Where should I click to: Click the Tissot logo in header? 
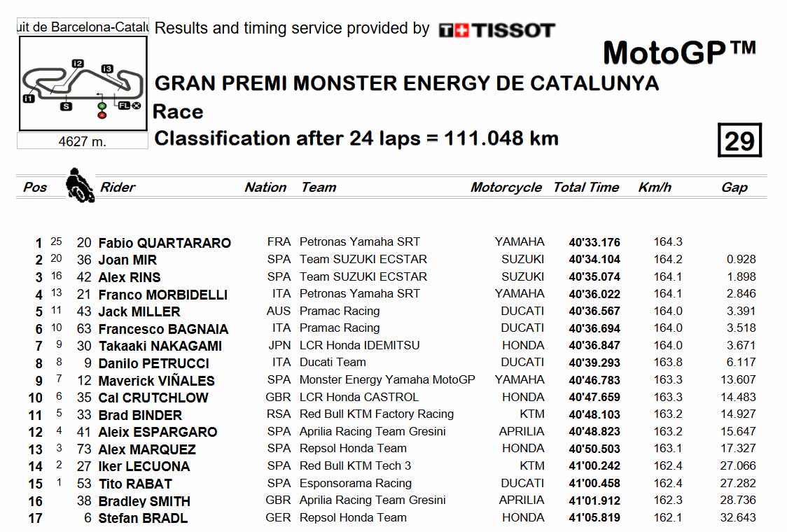(x=496, y=30)
